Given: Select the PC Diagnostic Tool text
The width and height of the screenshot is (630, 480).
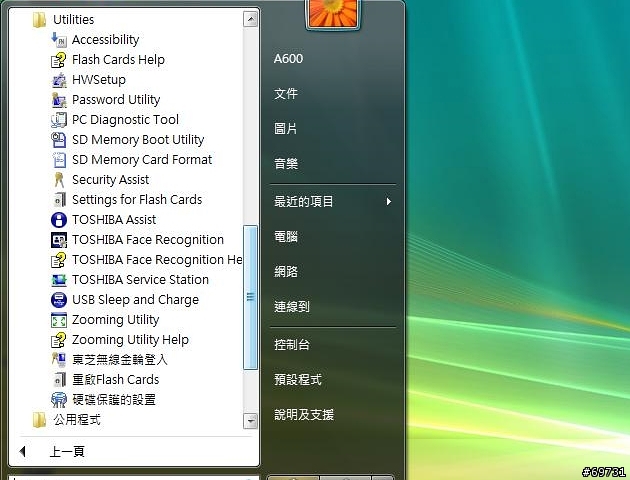Looking at the screenshot, I should pyautogui.click(x=125, y=120).
